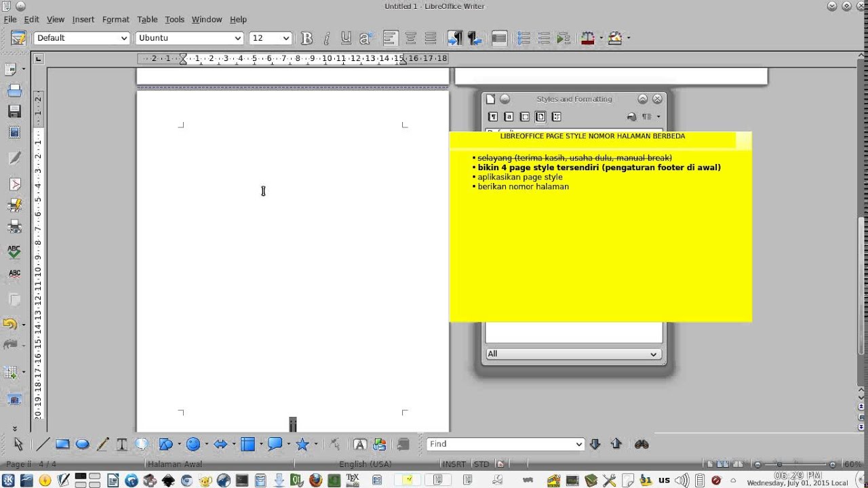868x488 pixels.
Task: Activate Fill Format Mode in Styles panel
Action: (x=631, y=117)
